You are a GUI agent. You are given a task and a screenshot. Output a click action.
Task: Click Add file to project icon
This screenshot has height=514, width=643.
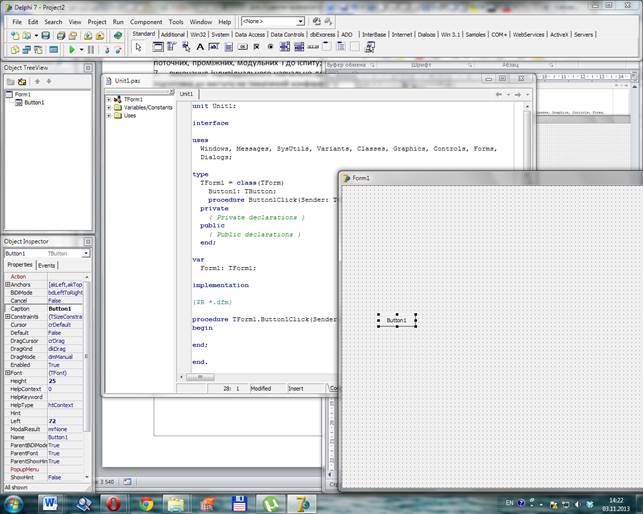88,35
